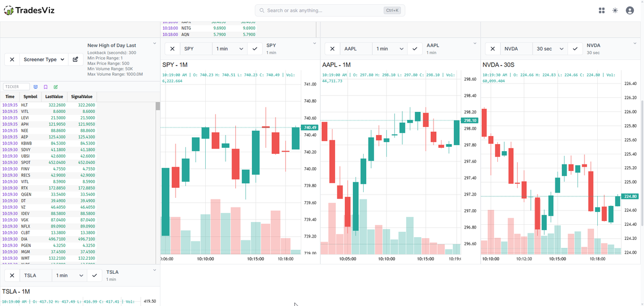Click the AAPL 298.10 price label
This screenshot has height=306, width=644.
471,120
